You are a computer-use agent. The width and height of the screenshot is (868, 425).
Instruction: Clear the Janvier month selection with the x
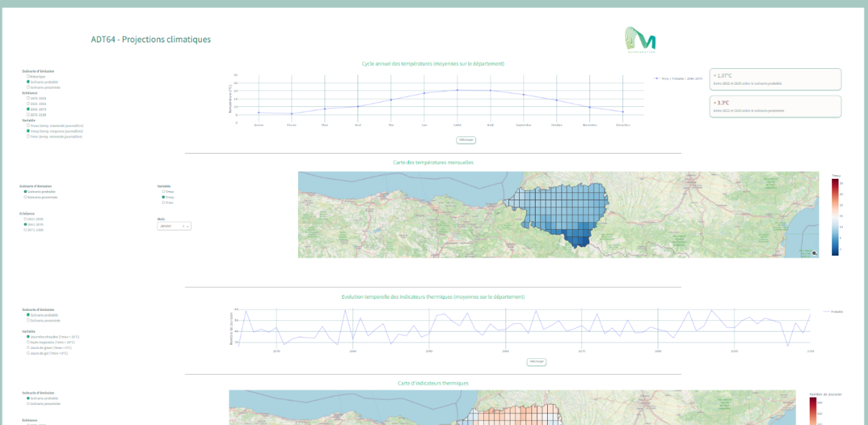(183, 226)
